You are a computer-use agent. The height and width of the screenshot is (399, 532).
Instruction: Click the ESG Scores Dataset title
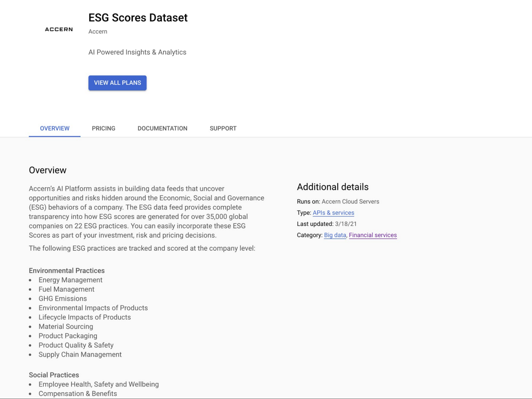pyautogui.click(x=138, y=18)
